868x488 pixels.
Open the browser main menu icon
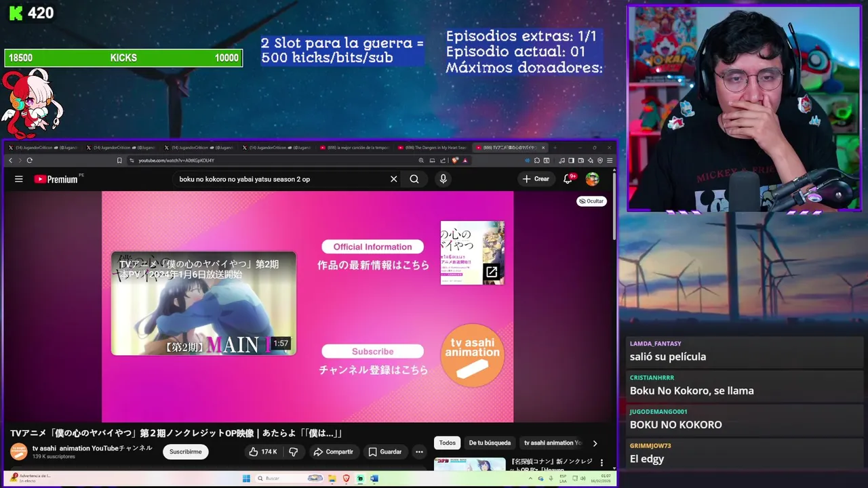tap(610, 161)
